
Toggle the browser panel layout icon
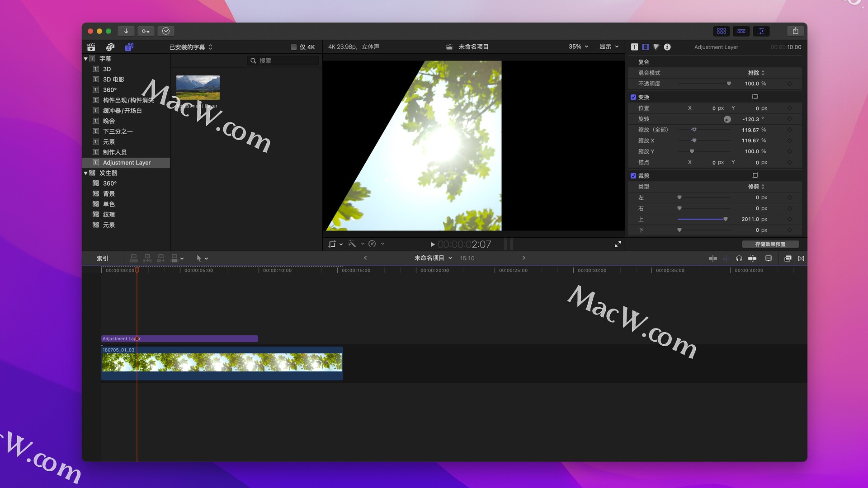pyautogui.click(x=722, y=31)
